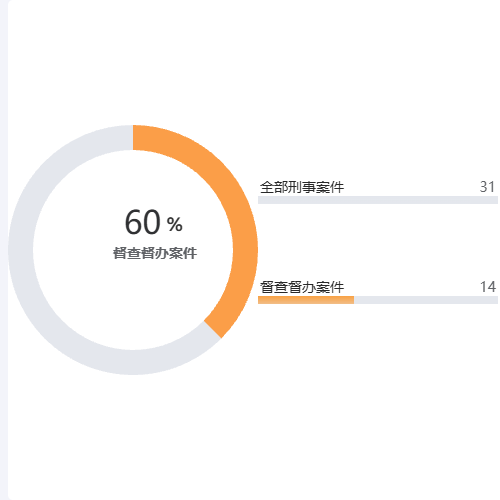Open the 全部刑事案件 label
Screen dimensions: 500x500
tap(302, 187)
